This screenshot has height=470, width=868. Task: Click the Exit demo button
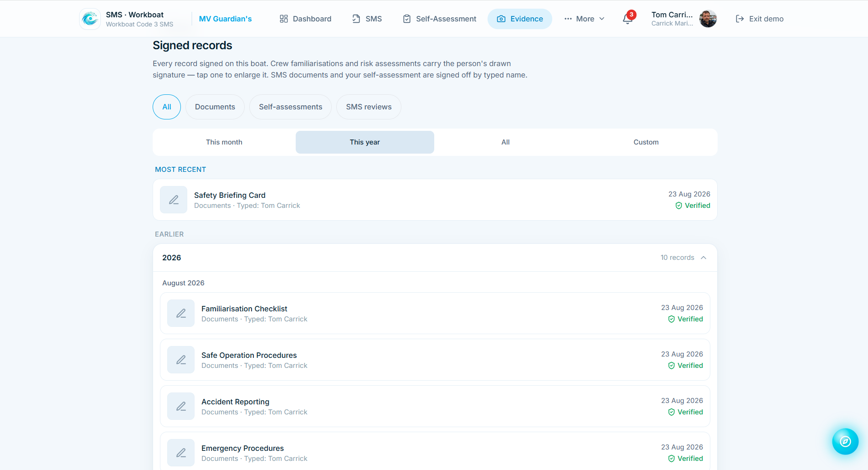[x=760, y=19]
